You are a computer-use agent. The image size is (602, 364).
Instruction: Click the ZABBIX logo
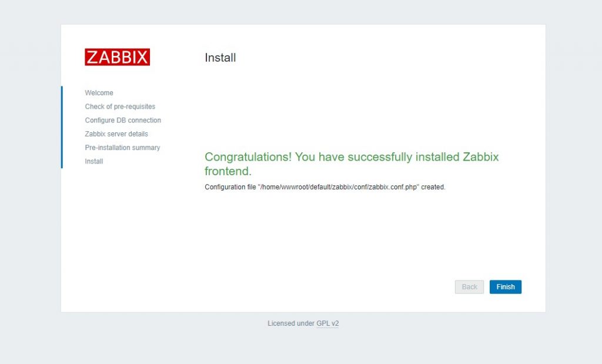pos(118,57)
